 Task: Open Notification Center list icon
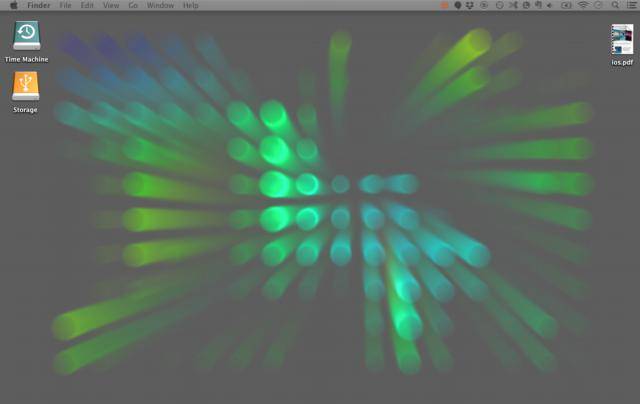[x=631, y=5]
